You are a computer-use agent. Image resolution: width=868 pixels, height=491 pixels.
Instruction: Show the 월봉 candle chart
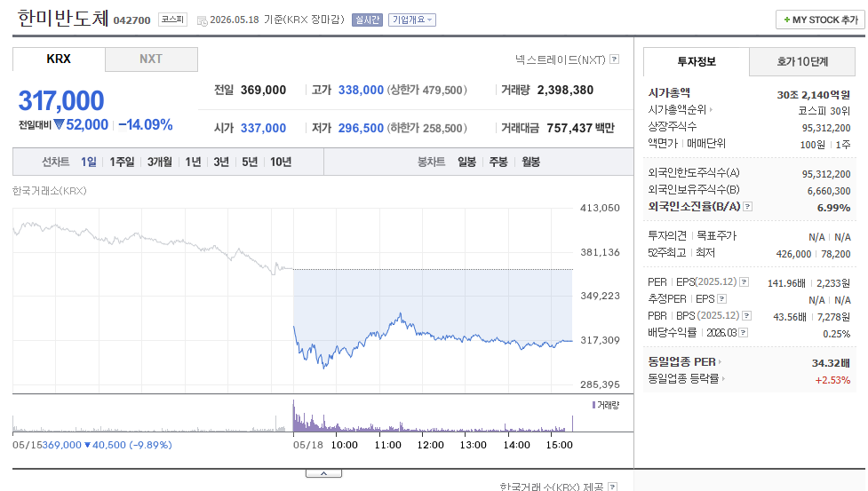(x=531, y=162)
